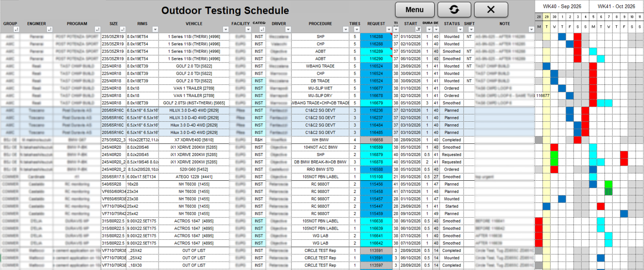Open REQUEST column filter dropdown
This screenshot has height=270, width=644.
click(x=389, y=30)
